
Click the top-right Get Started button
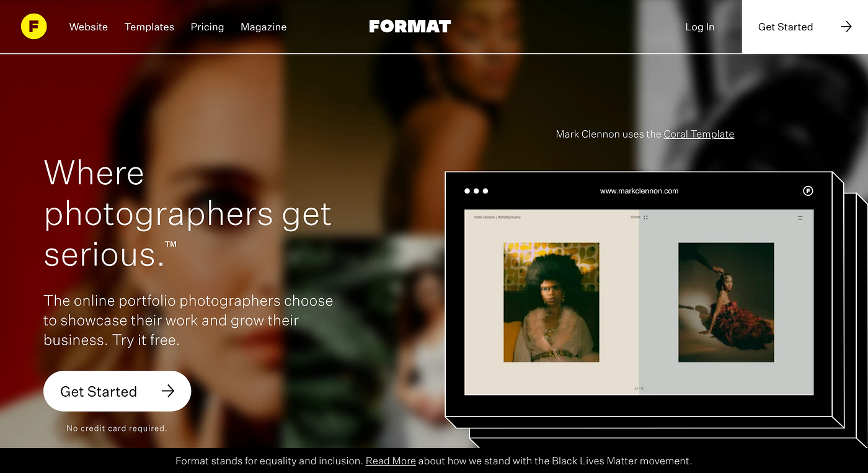tap(805, 27)
